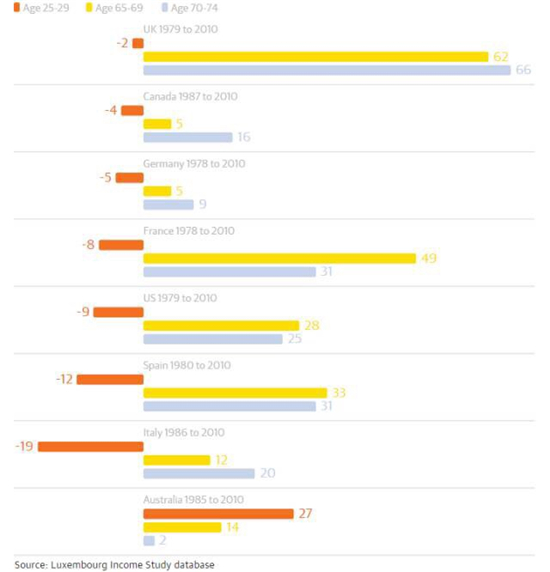This screenshot has width=550, height=572.
Task: Select the Spain orange bar valued -12
Action: [x=110, y=379]
